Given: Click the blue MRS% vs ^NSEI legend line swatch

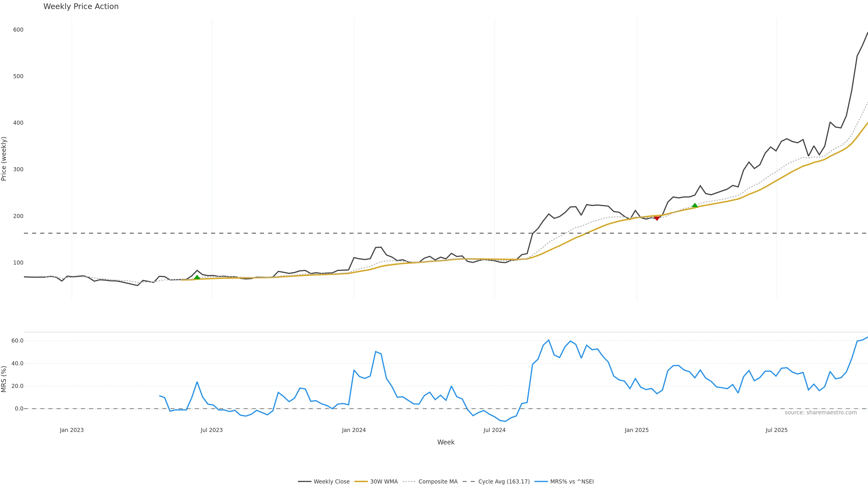Looking at the screenshot, I should [541, 482].
